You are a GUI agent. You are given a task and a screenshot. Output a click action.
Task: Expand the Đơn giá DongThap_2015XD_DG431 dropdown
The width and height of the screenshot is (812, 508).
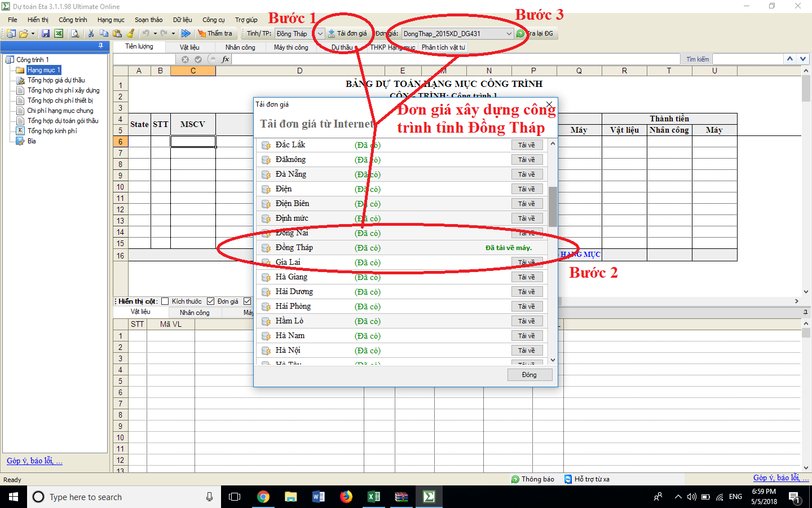click(509, 34)
